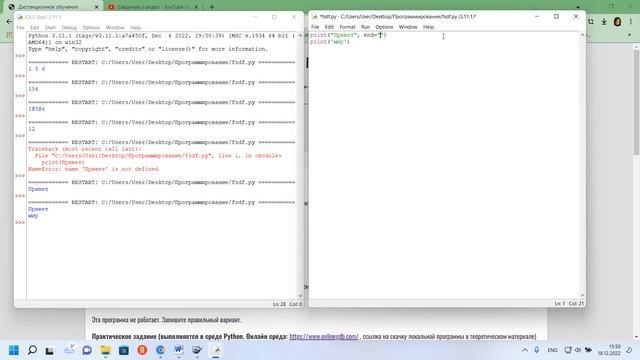Click the '10506' output in Shell
Image resolution: width=640 pixels, height=360 pixels.
(x=37, y=109)
